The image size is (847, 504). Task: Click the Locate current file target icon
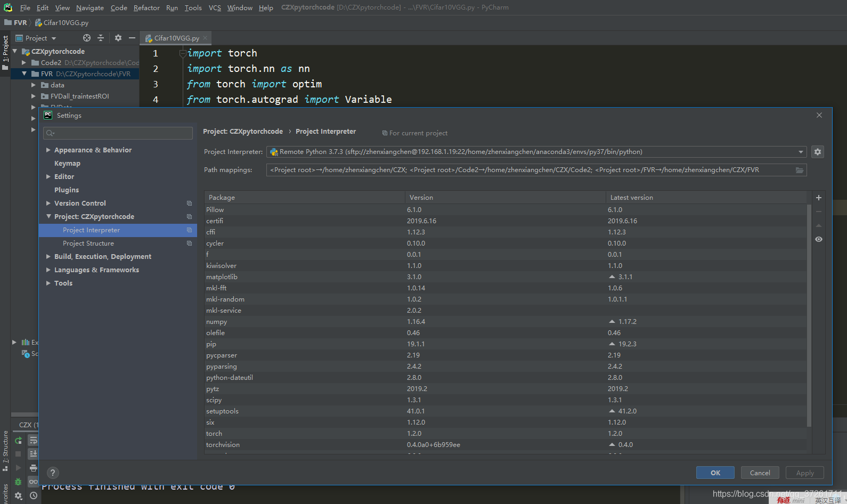pos(87,38)
